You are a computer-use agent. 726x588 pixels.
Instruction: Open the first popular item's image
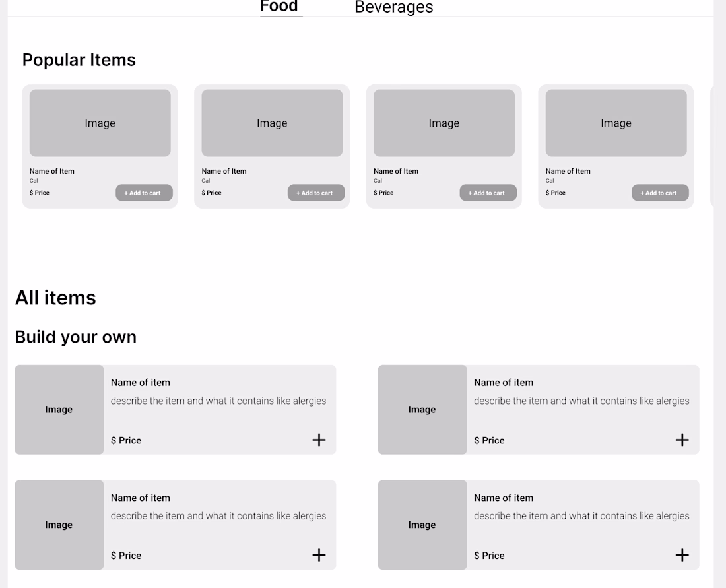pos(100,123)
